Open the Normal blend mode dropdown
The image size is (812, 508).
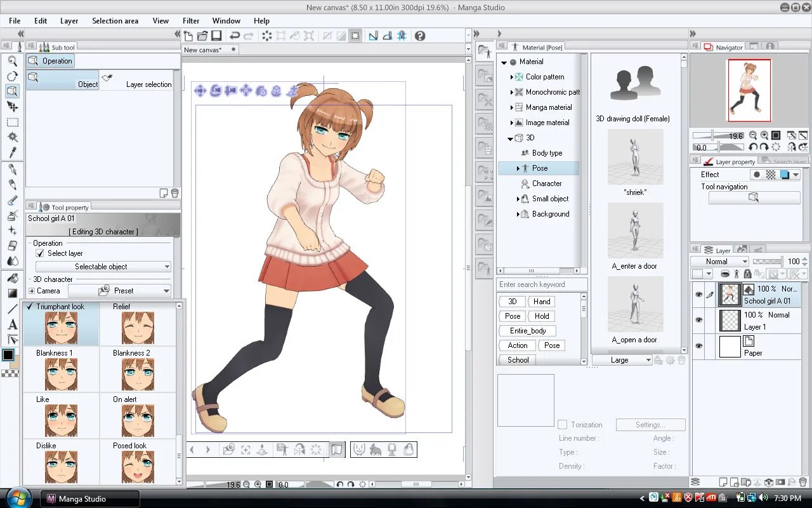coord(719,262)
